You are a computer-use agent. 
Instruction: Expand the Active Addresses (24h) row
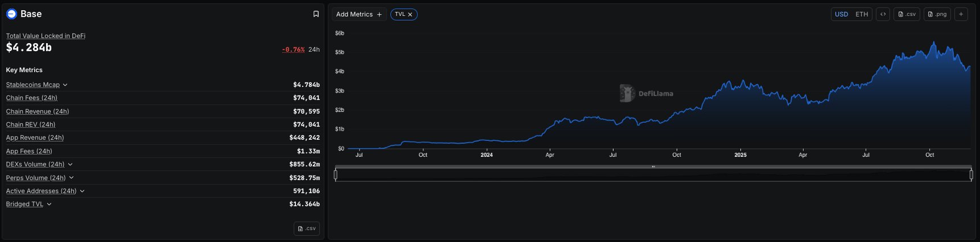[82, 191]
